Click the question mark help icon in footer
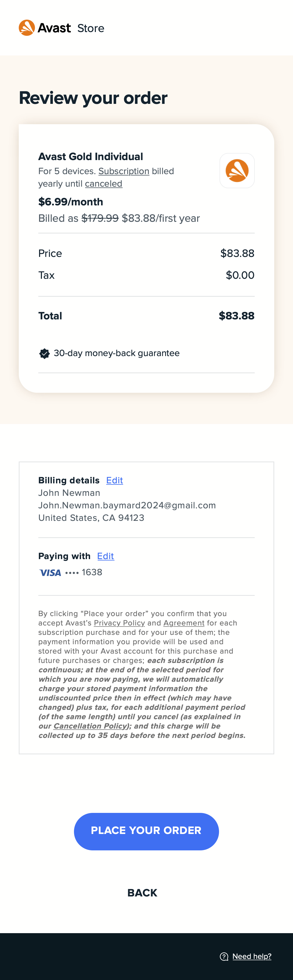 coord(224,956)
